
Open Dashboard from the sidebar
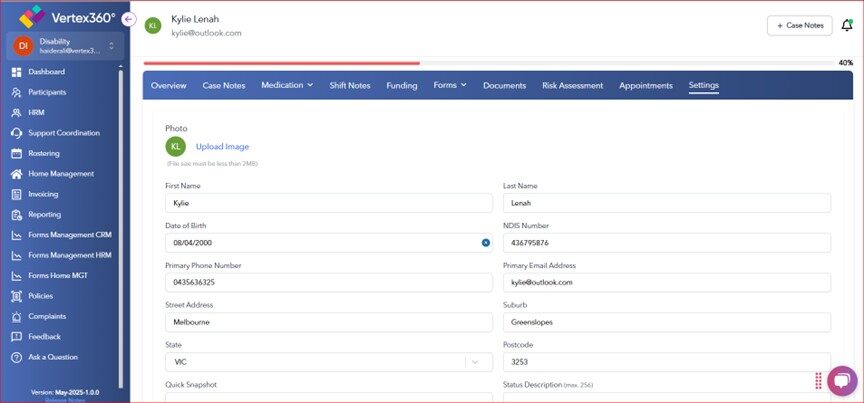point(46,72)
